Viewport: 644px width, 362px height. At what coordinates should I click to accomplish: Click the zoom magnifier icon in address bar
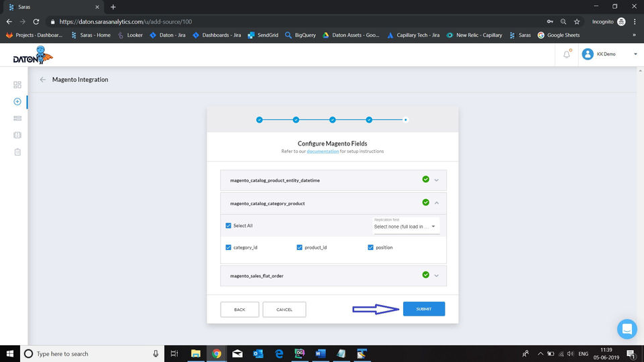(x=563, y=21)
